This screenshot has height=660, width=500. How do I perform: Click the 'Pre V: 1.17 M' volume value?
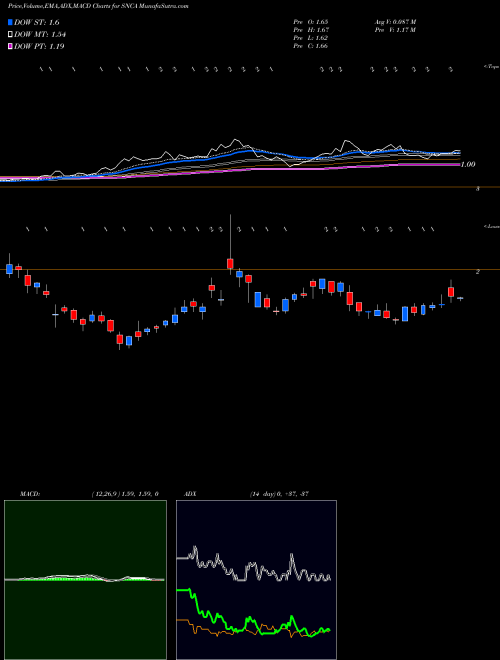[x=395, y=30]
